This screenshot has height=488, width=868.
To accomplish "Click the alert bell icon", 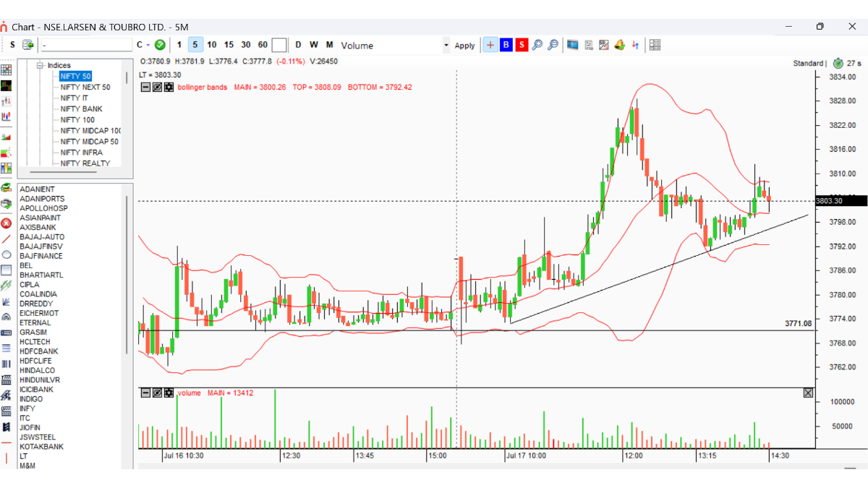I will tap(619, 45).
